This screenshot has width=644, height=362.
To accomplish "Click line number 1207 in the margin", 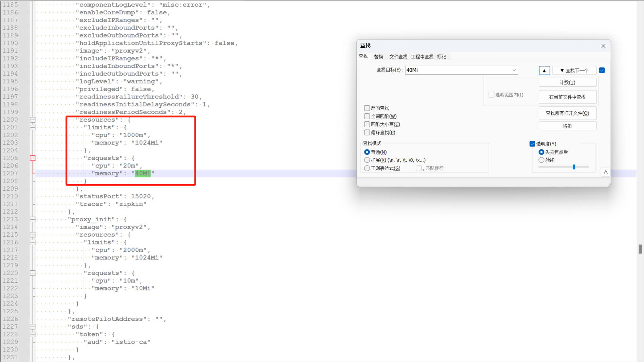I will click(10, 173).
